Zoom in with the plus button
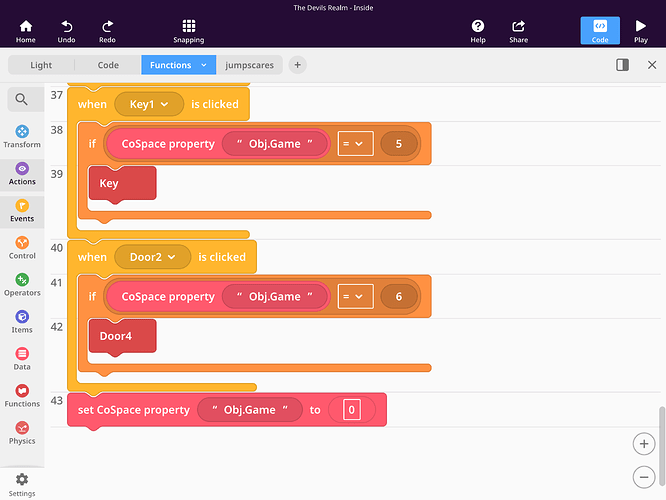 pos(643,443)
